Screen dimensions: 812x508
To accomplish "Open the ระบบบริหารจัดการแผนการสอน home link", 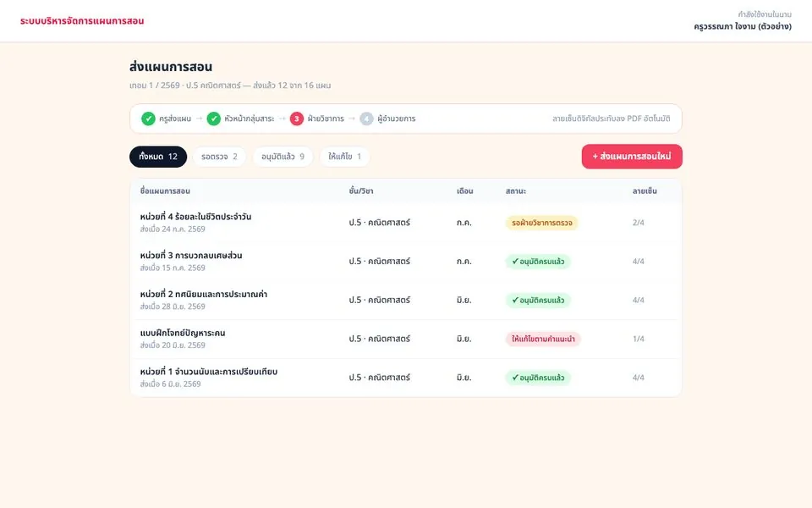I will [x=82, y=21].
